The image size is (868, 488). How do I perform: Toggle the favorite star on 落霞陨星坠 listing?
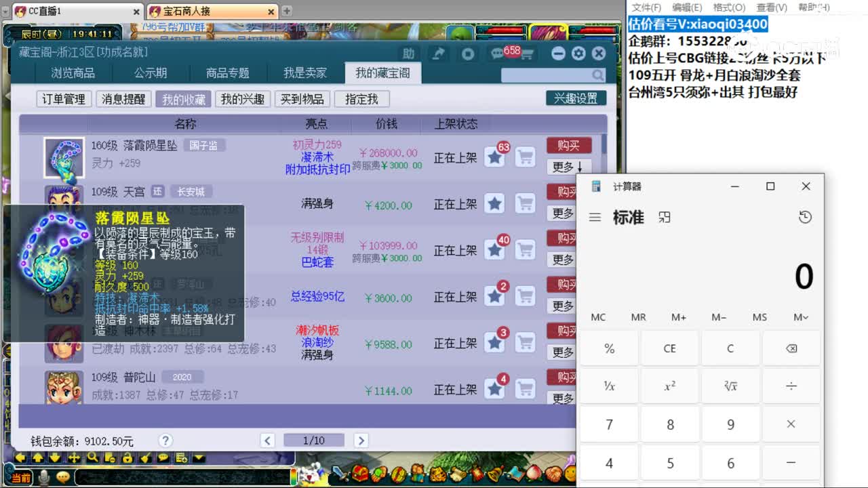494,158
